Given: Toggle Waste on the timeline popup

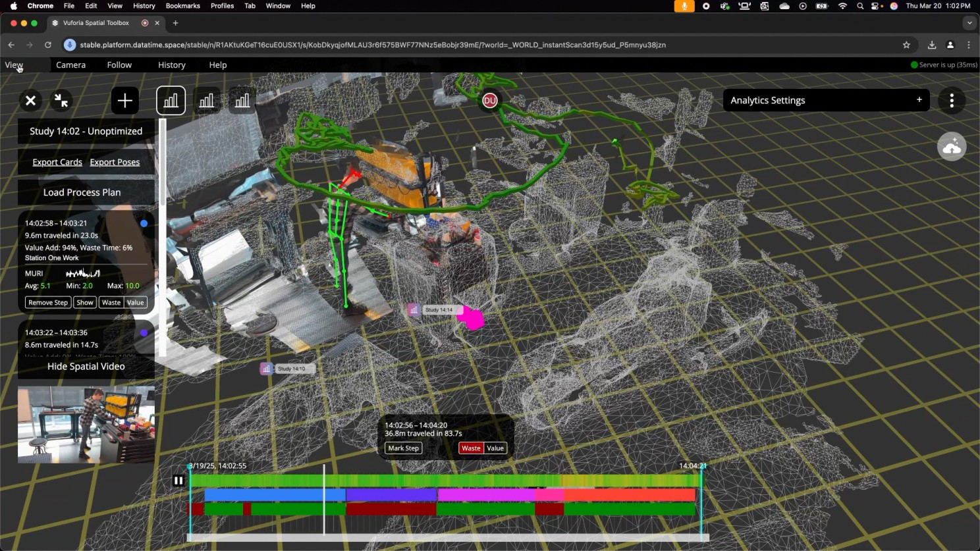Looking at the screenshot, I should pyautogui.click(x=471, y=448).
